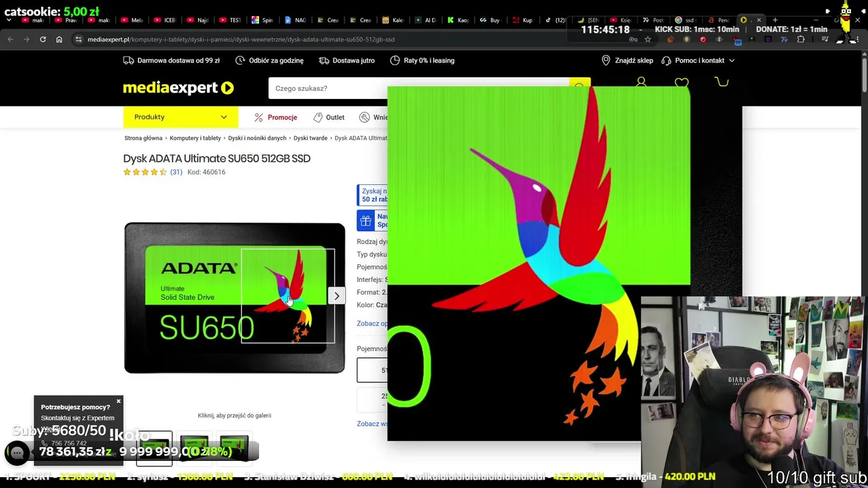Screen dimensions: 868x488
Task: Click the Promocje percent icon
Action: [x=258, y=117]
